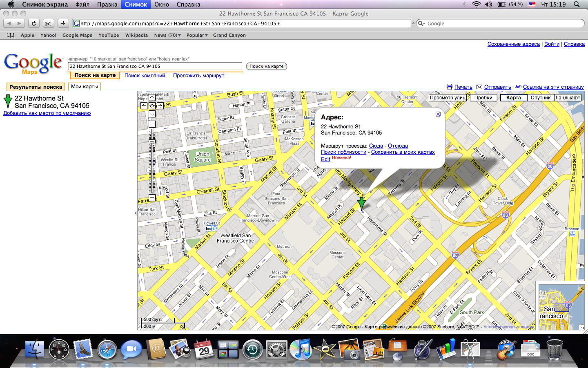Click Сохранить в моих картах link
Screen dimensions: 588x368
[x=403, y=152]
